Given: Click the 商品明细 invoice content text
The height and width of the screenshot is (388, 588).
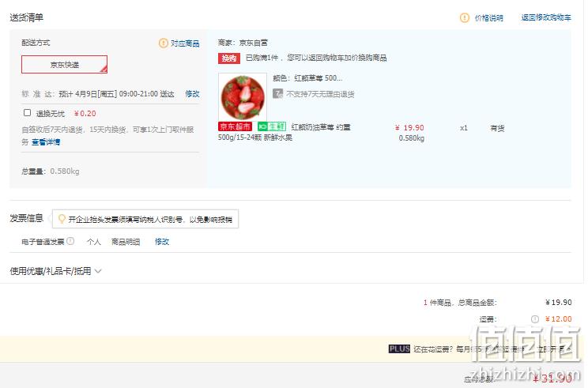Looking at the screenshot, I should (x=126, y=242).
